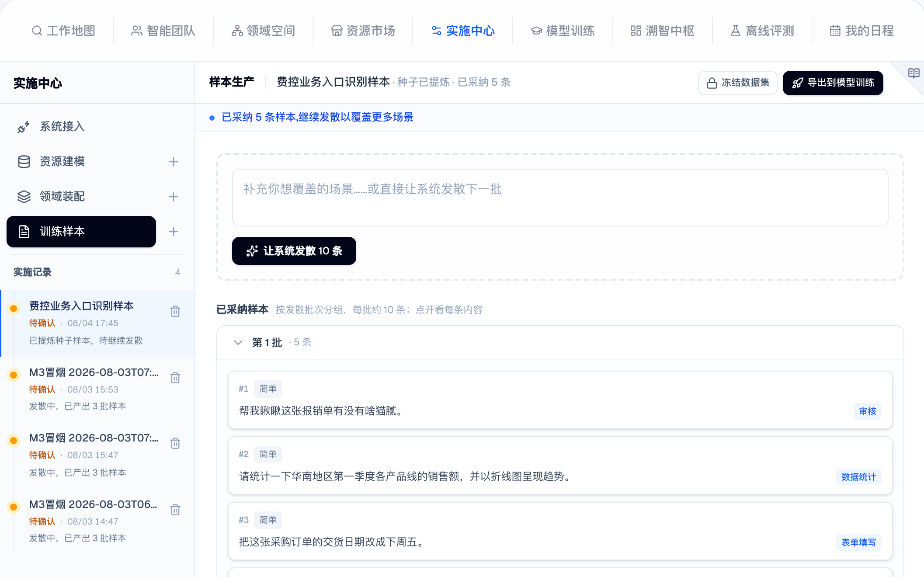The height and width of the screenshot is (577, 924).
Task: Go to 领域空间 tab
Action: pyautogui.click(x=263, y=31)
